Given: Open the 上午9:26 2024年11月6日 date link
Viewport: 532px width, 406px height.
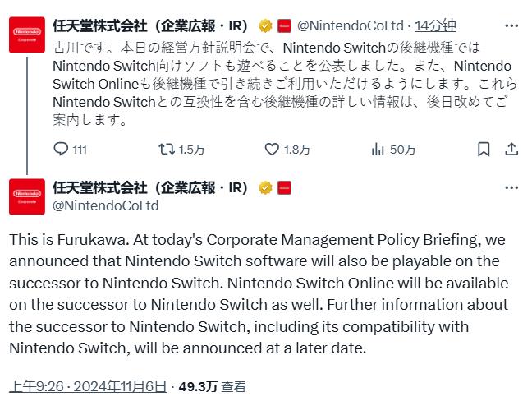Looking at the screenshot, I should [88, 385].
